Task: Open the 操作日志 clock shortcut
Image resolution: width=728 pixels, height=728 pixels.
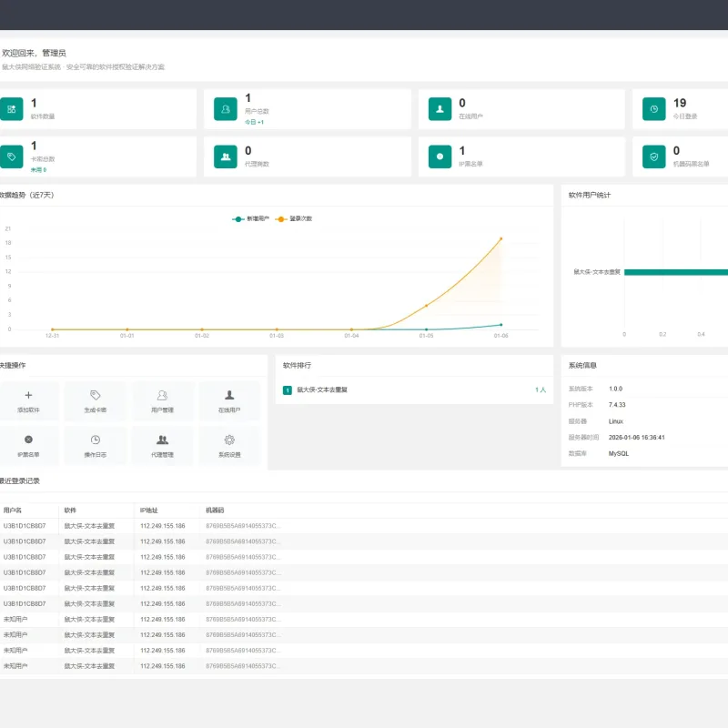Action: pos(96,446)
